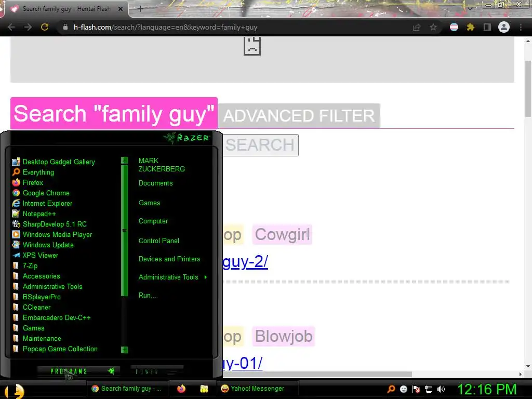The width and height of the screenshot is (532, 399).
Task: Launch Google Chrome from Start menu
Action: [x=41, y=193]
